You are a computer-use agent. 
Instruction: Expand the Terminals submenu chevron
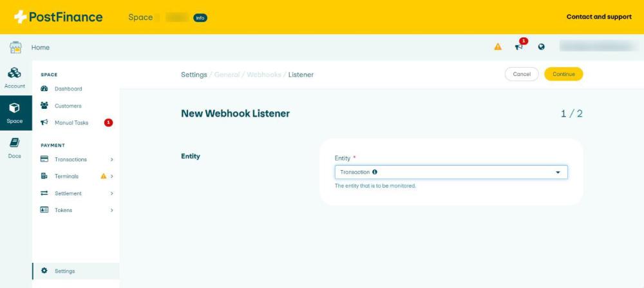pos(111,177)
